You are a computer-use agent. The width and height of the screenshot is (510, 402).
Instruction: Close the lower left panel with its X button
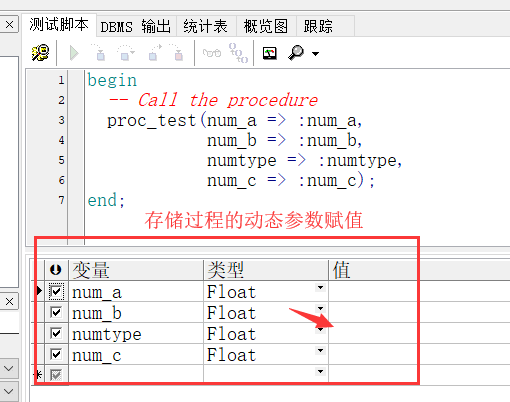9,301
